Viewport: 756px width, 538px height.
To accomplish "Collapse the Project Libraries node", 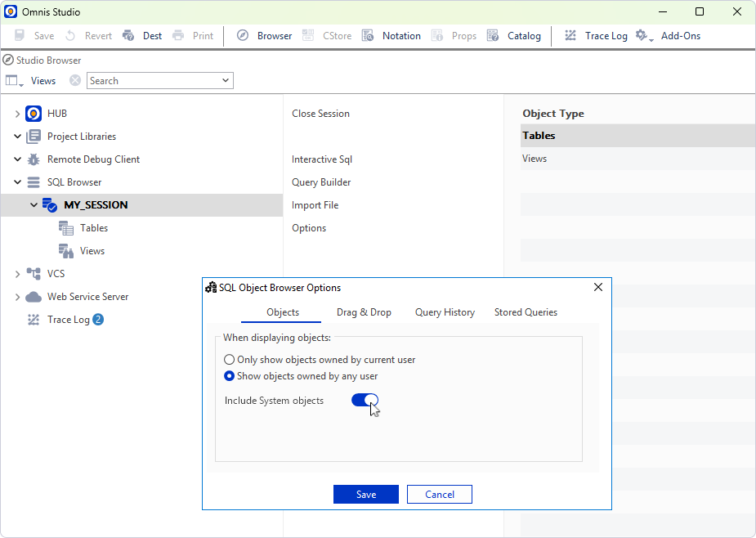I will pos(17,137).
